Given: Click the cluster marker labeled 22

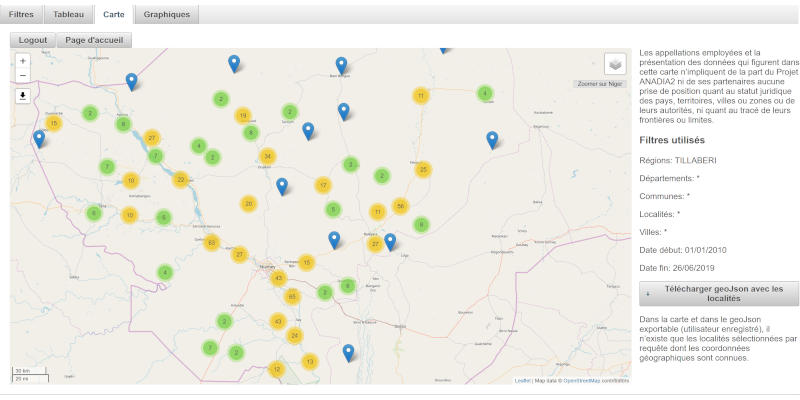Looking at the screenshot, I should pyautogui.click(x=181, y=180).
